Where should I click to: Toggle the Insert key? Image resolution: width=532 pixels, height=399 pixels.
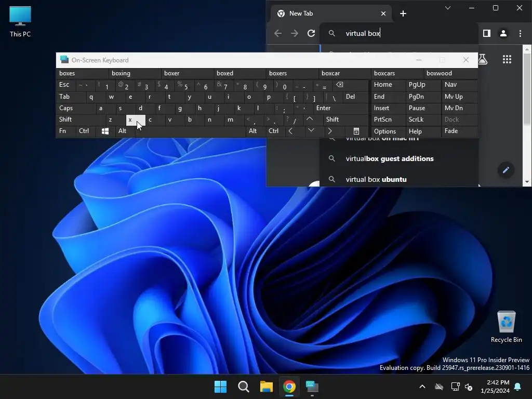(388, 108)
